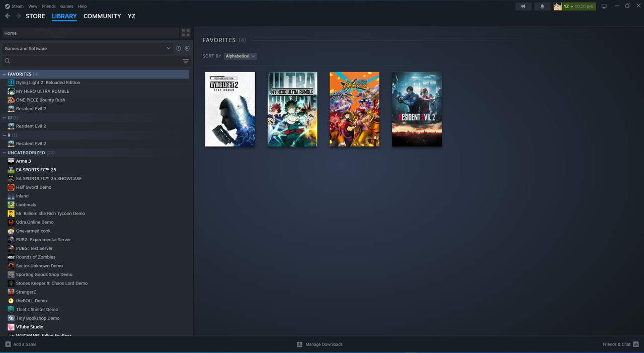Screen dimensions: 644x353
Task: Open the YZ profile tab
Action: click(x=131, y=16)
